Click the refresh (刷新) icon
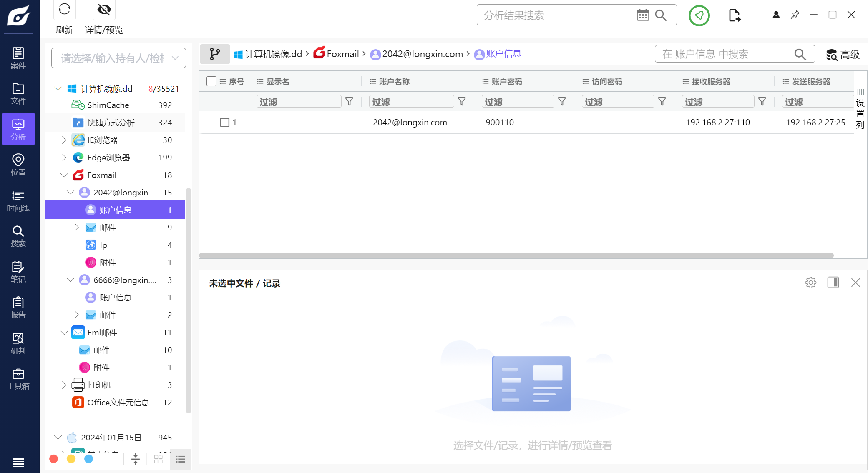 tap(64, 9)
